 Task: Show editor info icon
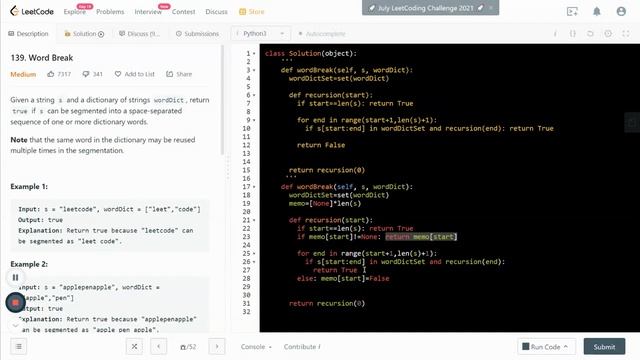click(x=555, y=34)
